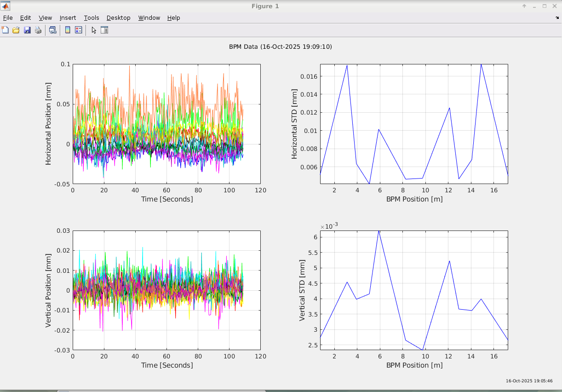The height and width of the screenshot is (392, 562).
Task: Enable plot edit mode with the arrow pointer icon
Action: pyautogui.click(x=93, y=30)
